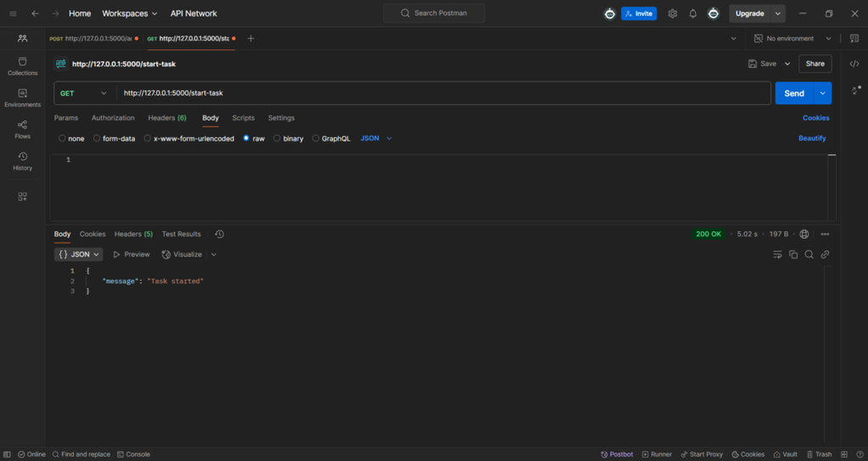The height and width of the screenshot is (461, 868).
Task: Copy the response body
Action: click(x=793, y=254)
